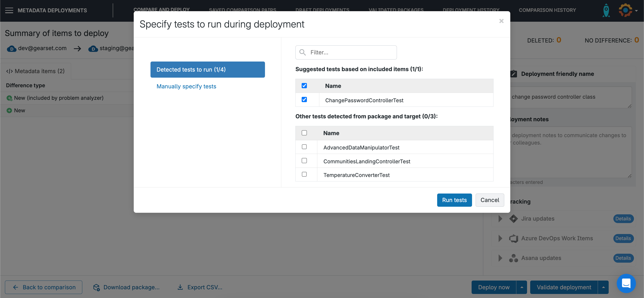Open the Deploy now dropdown arrow
644x298 pixels.
click(521, 287)
